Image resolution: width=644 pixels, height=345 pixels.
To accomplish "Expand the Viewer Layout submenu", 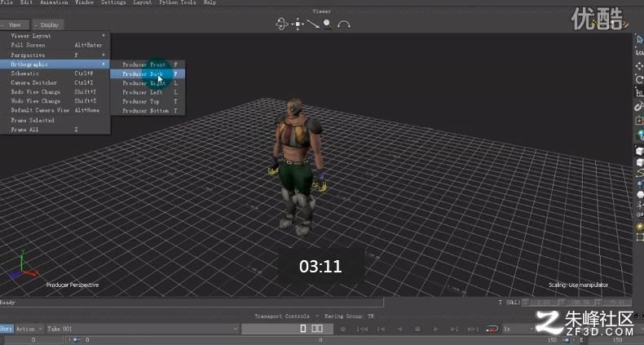I will tap(55, 36).
